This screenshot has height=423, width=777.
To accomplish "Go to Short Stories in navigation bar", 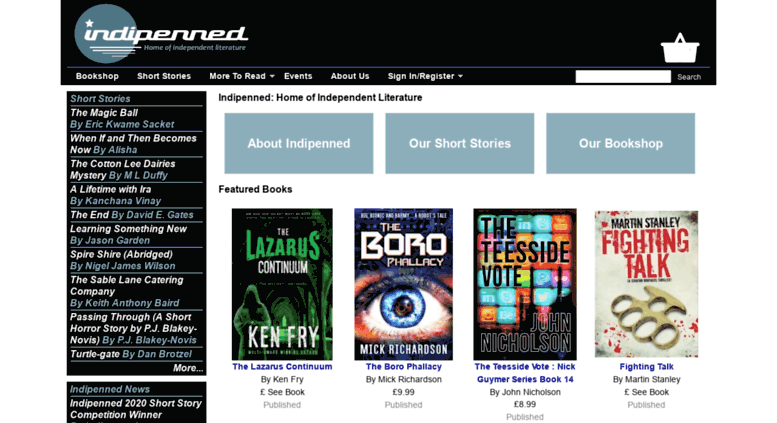I will [164, 76].
